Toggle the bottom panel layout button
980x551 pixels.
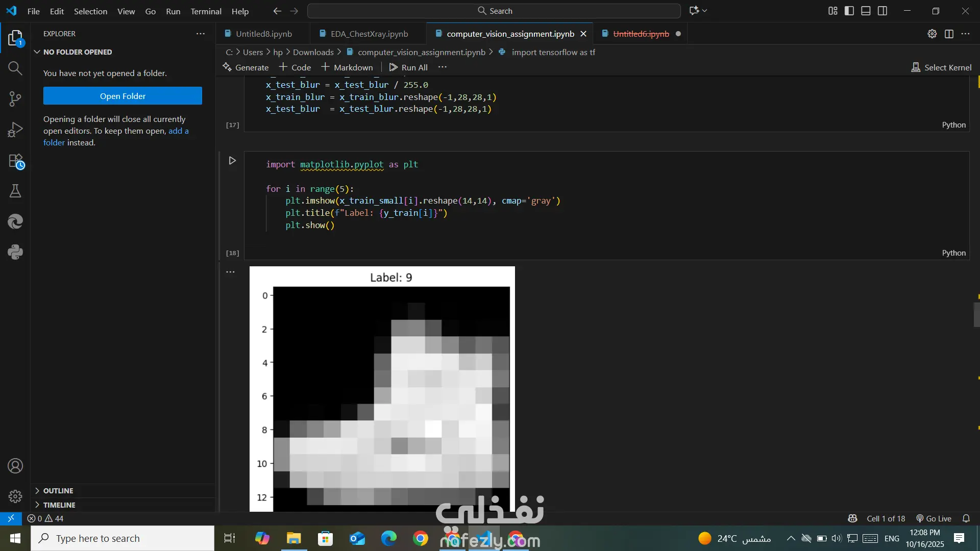point(866,11)
